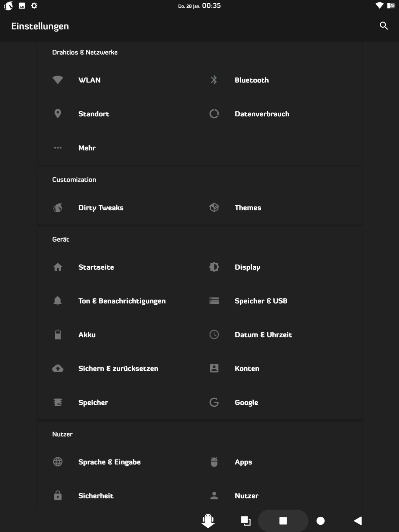Open the Dirty Tweaks unicorn icon

pos(58,207)
